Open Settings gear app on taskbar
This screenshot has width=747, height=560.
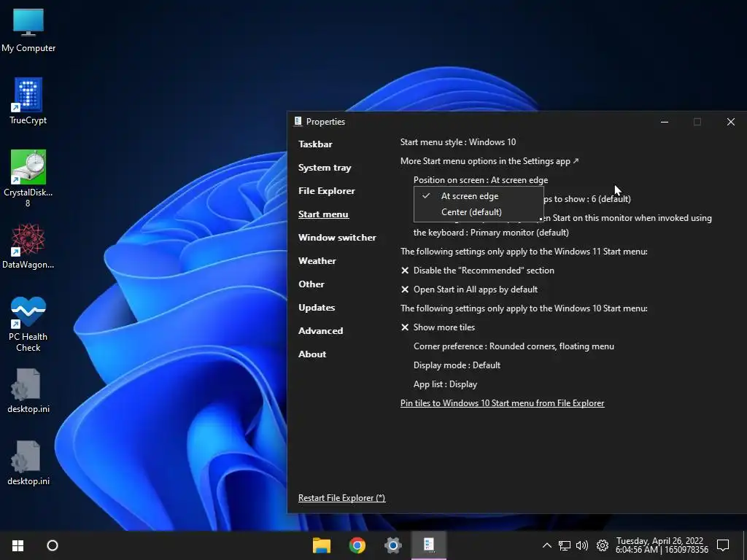(x=393, y=545)
